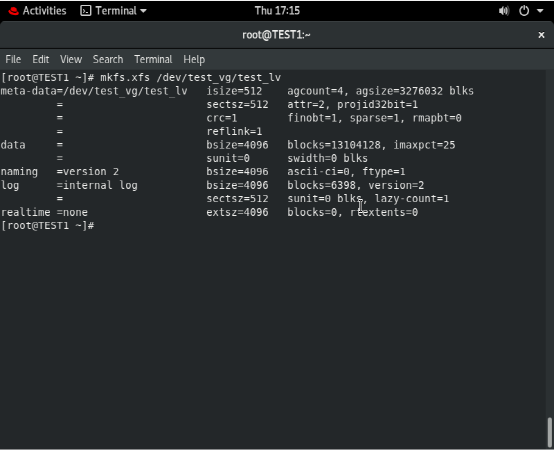Click the Red Hat logo icon
This screenshot has width=554, height=450.
pyautogui.click(x=13, y=11)
